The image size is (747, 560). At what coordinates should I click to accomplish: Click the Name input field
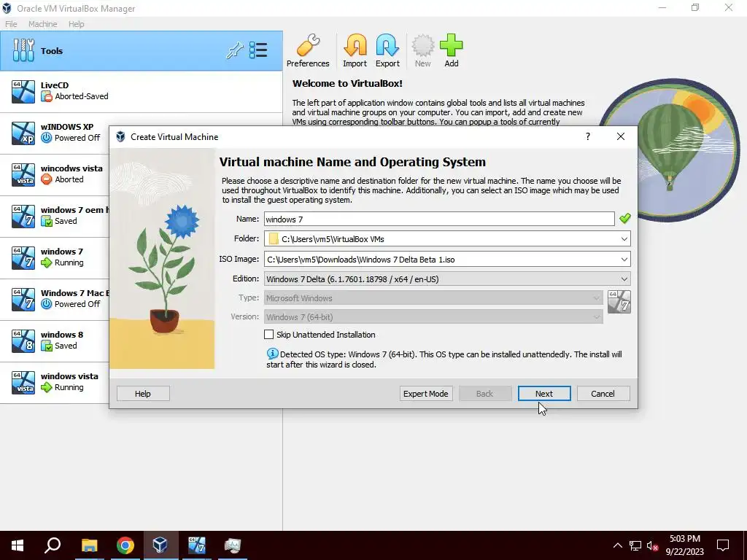439,219
